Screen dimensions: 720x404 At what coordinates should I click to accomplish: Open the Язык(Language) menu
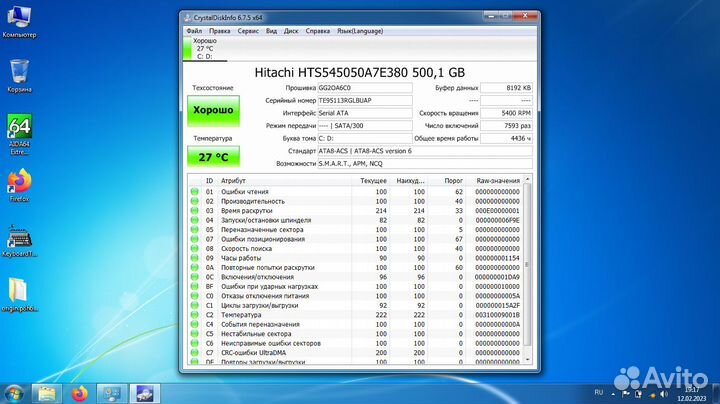click(x=360, y=31)
